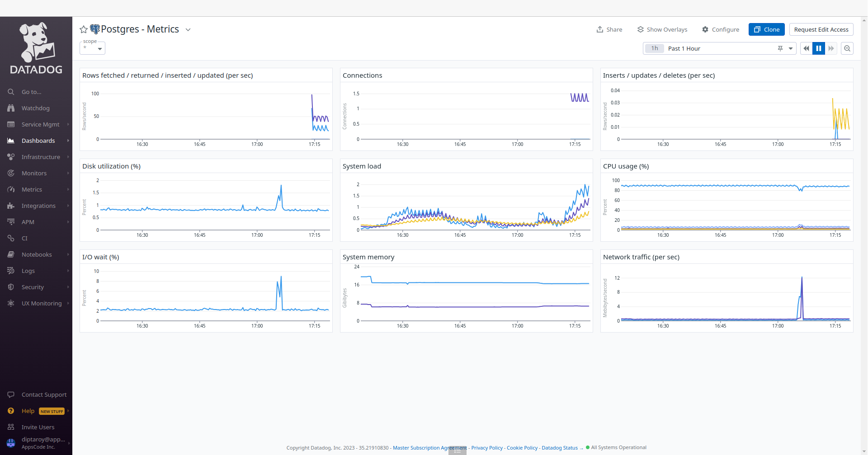The image size is (868, 455).
Task: Open the Monitors sidebar menu
Action: pos(34,173)
